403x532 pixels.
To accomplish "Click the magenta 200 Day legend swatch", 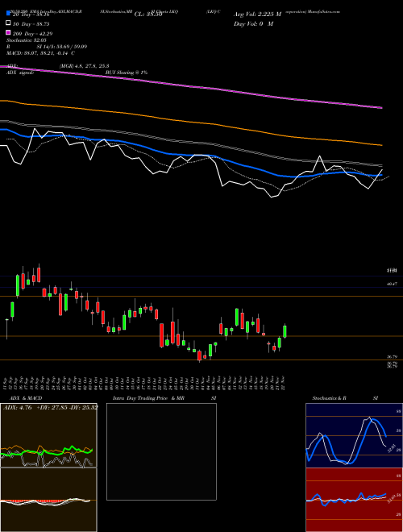I will point(9,32).
